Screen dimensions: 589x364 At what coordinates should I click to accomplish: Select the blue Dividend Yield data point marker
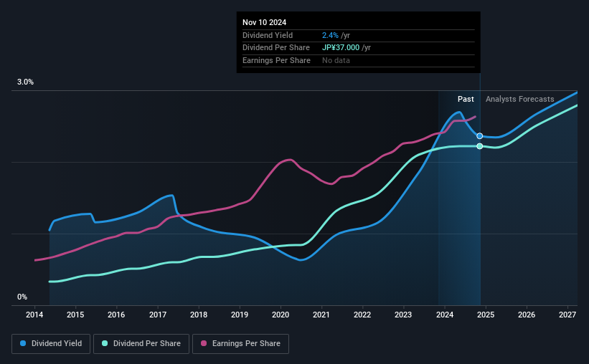pos(480,136)
